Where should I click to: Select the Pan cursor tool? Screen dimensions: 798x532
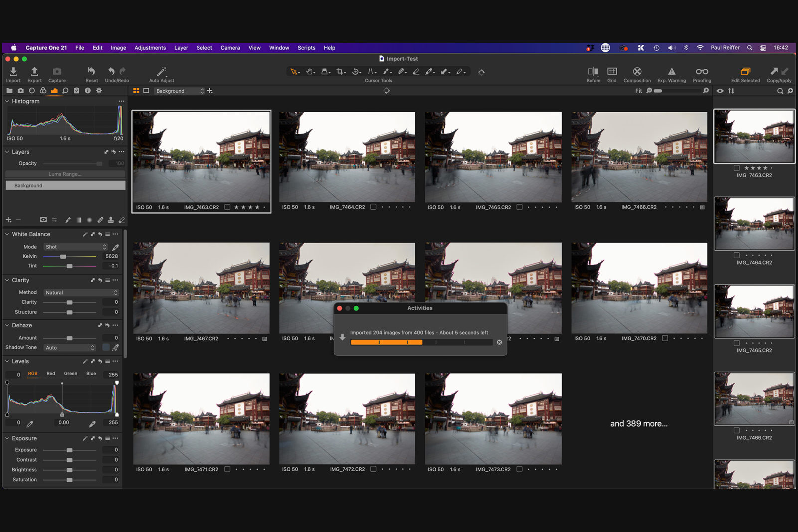point(310,72)
